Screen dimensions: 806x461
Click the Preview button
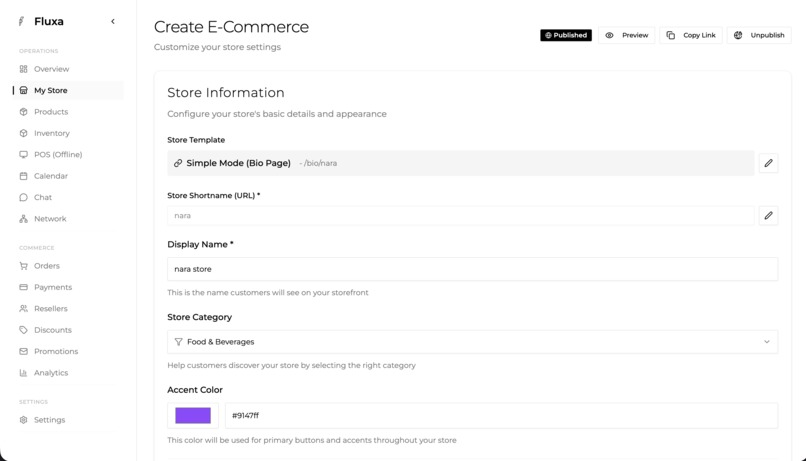[x=627, y=35]
